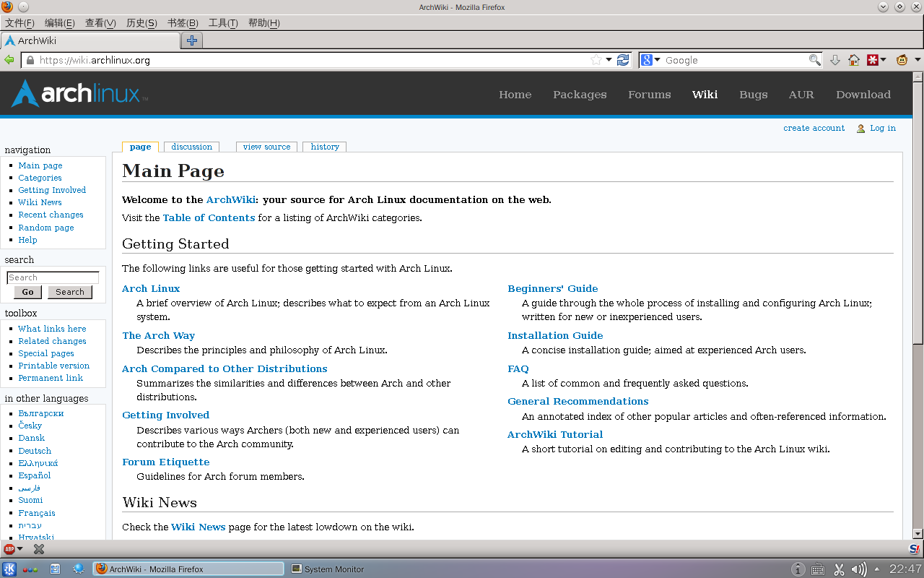Go to the Firefox home page icon
924x578 pixels.
[x=854, y=60]
